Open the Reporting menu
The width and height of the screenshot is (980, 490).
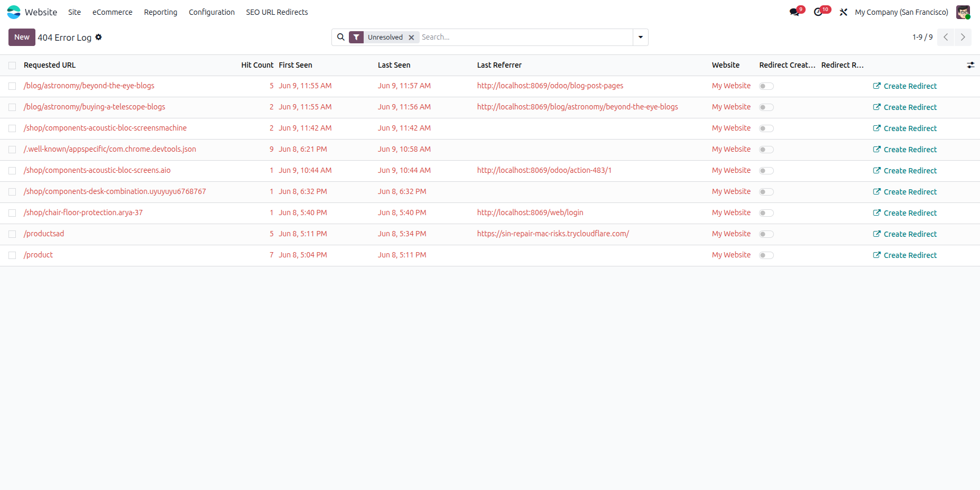(x=161, y=12)
